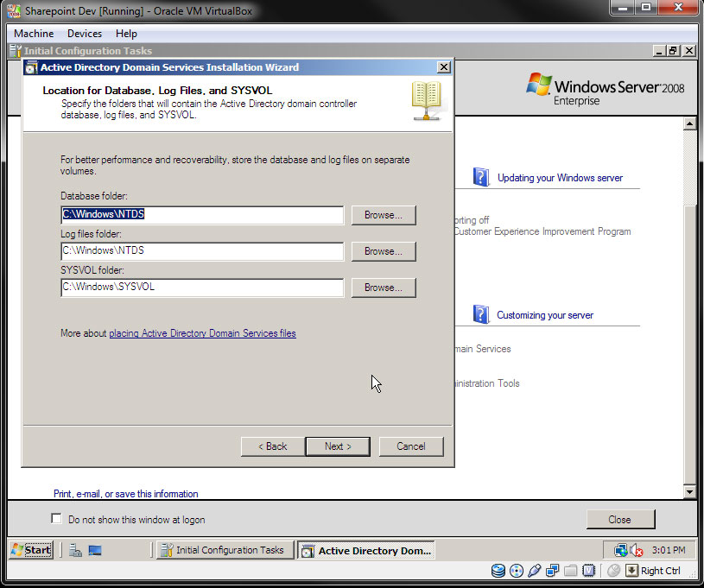704x588 pixels.
Task: Click the 'Right Ctrl' host key label
Action: coord(661,571)
